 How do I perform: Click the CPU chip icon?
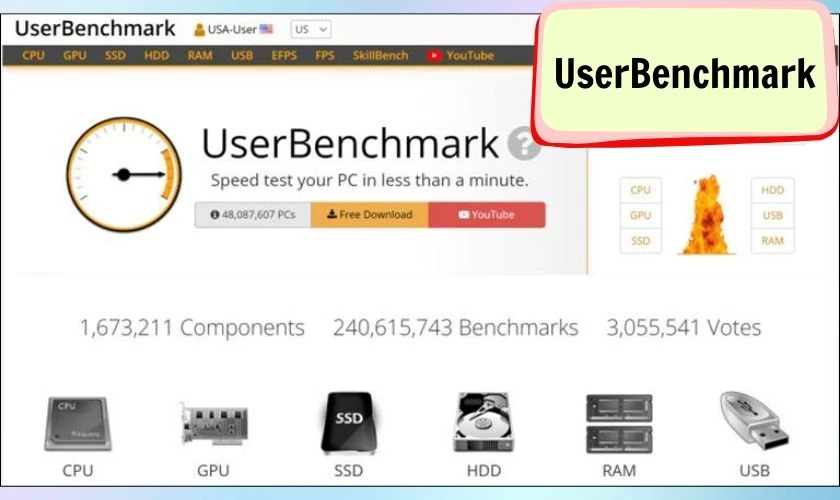(78, 423)
